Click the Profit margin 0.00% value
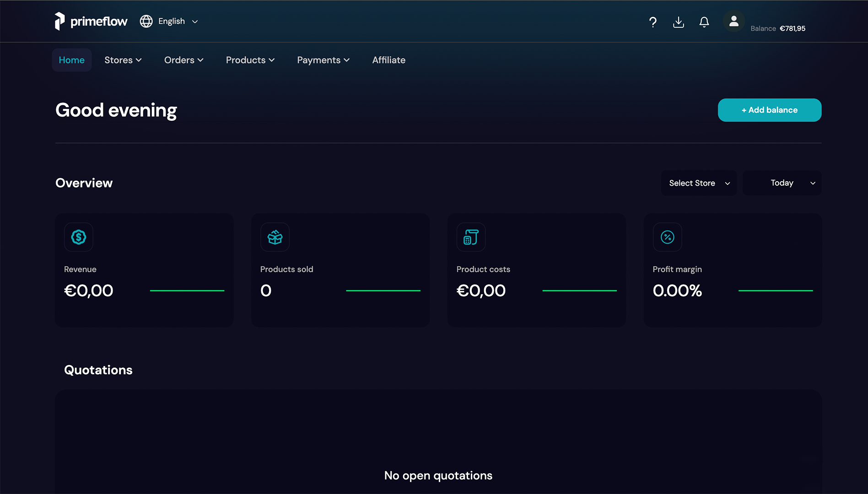 [x=677, y=290]
